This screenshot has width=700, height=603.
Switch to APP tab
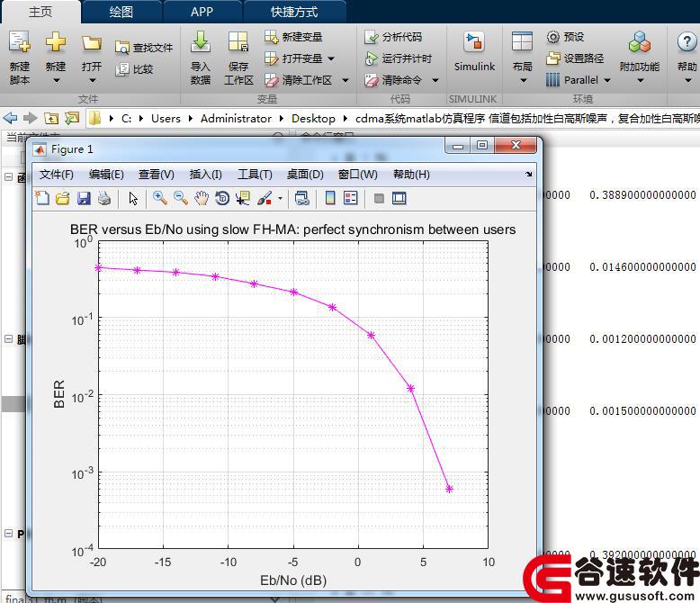[x=202, y=12]
